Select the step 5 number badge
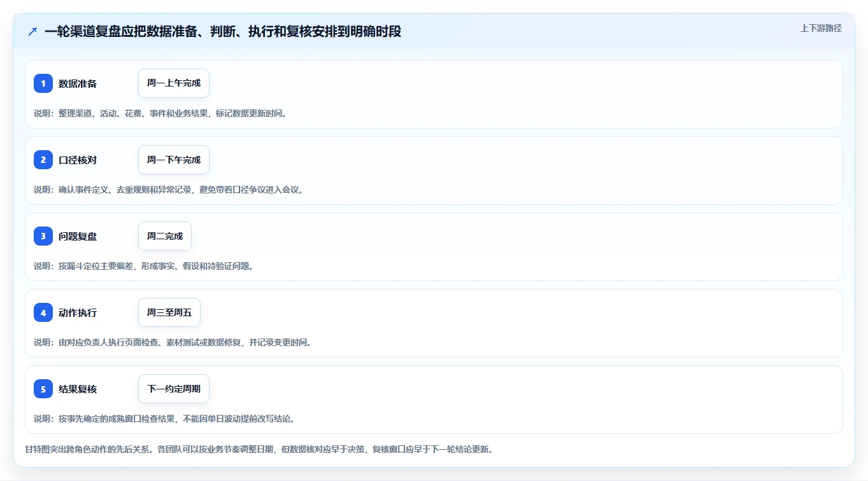868x481 pixels. (x=43, y=389)
